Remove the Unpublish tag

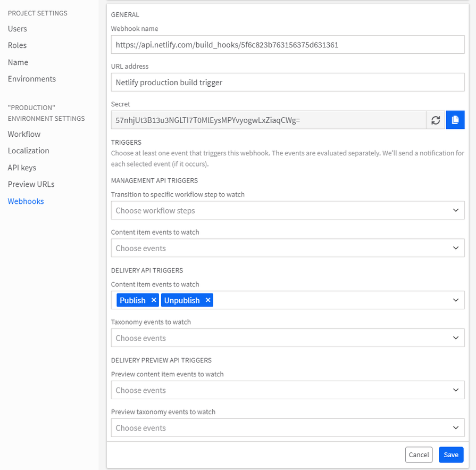tap(208, 300)
